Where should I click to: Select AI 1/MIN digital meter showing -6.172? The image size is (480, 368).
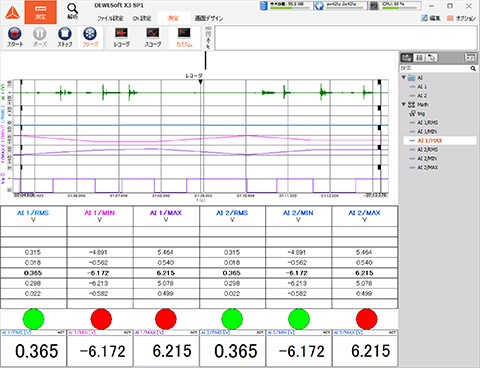[100, 348]
